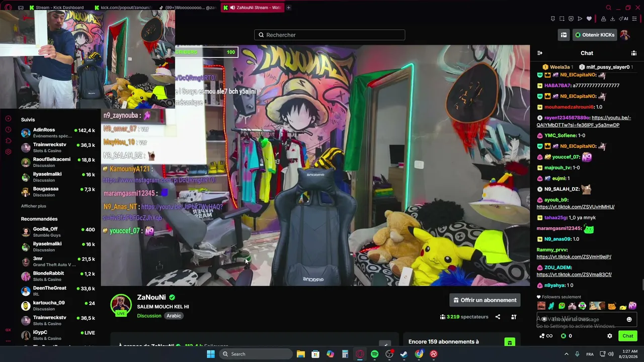Click the Windows Start button
Screen dimensions: 644x362
[211, 354]
